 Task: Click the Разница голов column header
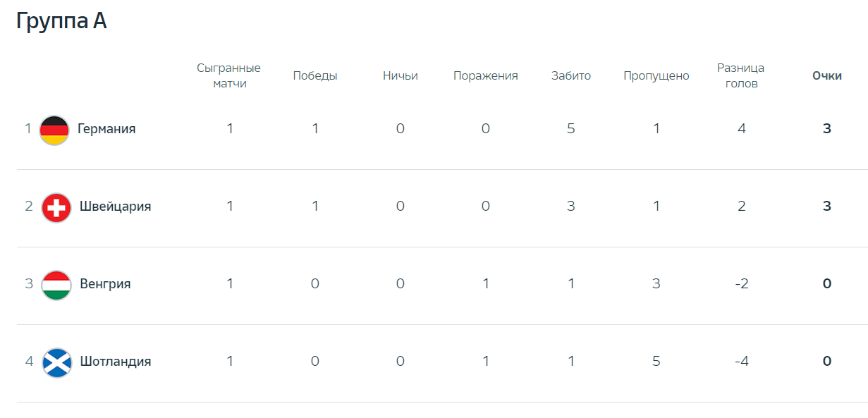coord(741,75)
